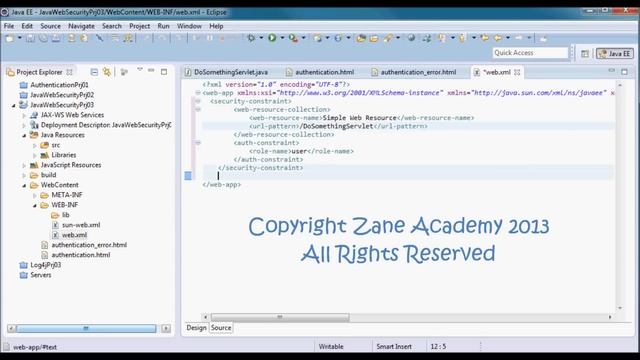Close the web.xml editor tab

pos(517,72)
